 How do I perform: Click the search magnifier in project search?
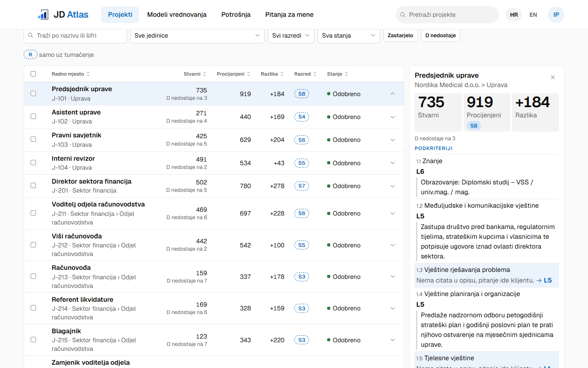(x=403, y=15)
